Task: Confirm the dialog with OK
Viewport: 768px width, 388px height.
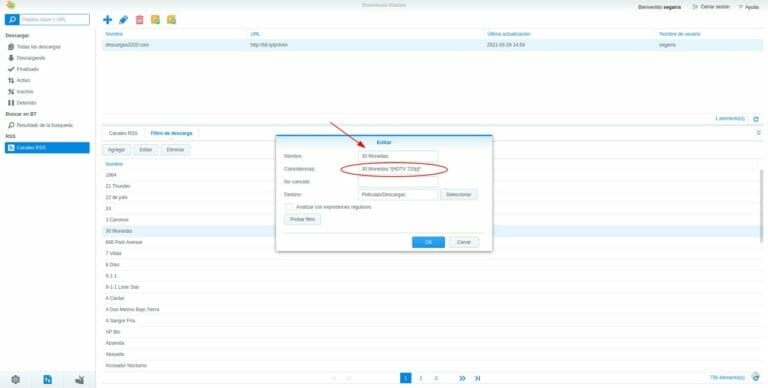Action: (428, 242)
